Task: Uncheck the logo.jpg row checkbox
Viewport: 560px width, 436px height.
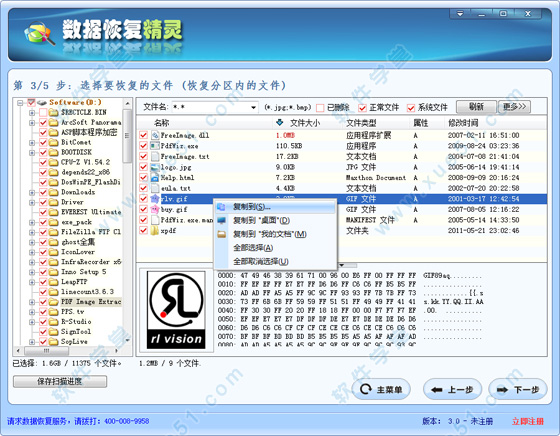Action: coord(143,167)
